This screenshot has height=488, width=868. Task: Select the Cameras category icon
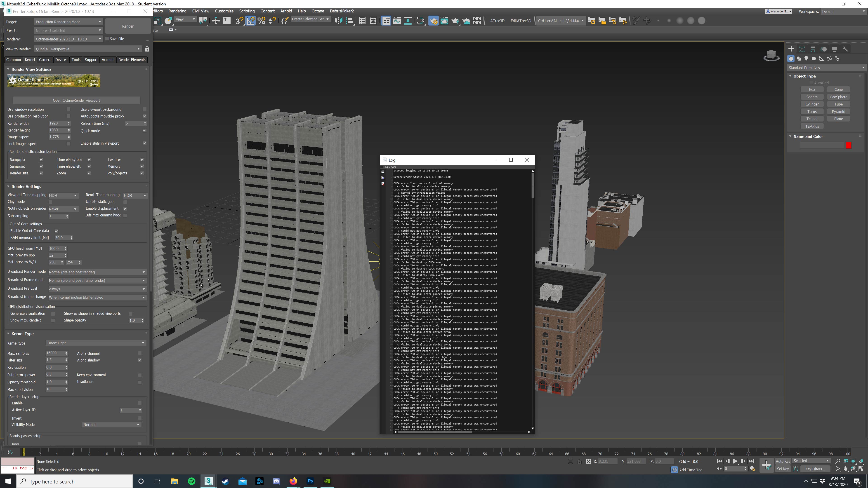point(814,59)
